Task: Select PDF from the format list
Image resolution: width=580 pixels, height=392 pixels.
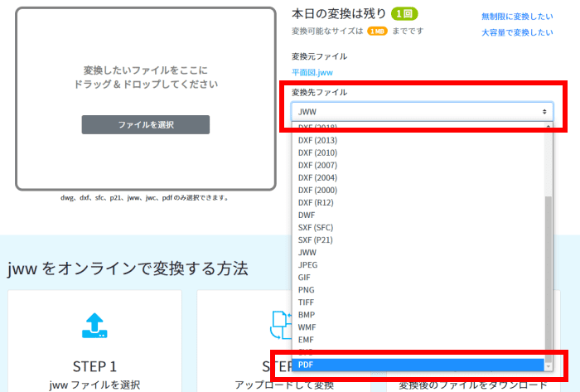Action: (x=418, y=365)
